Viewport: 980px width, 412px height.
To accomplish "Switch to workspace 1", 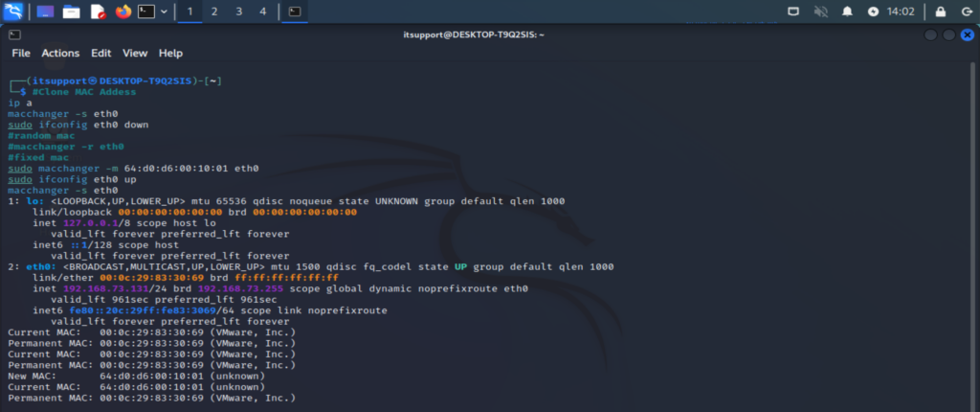I will pyautogui.click(x=189, y=11).
